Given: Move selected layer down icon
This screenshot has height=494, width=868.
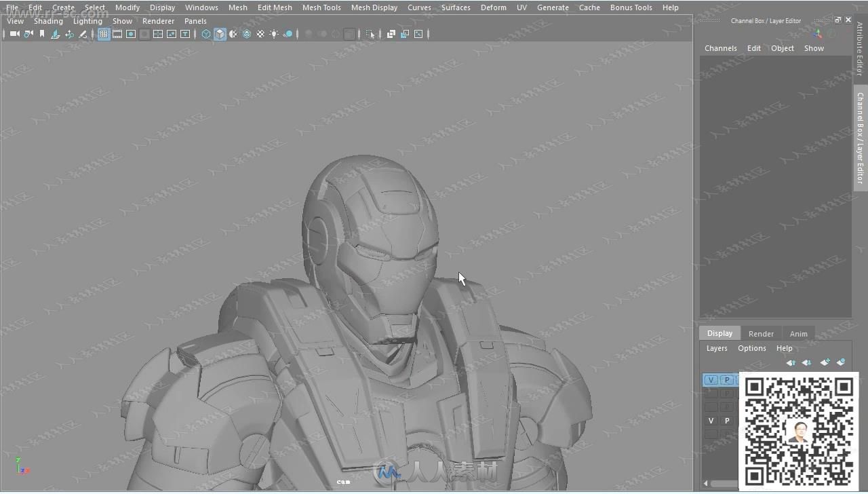Looking at the screenshot, I should (806, 362).
